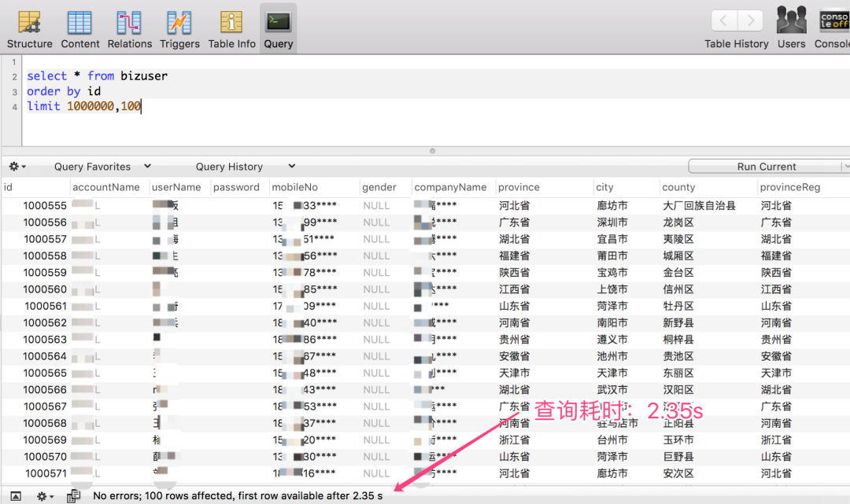The width and height of the screenshot is (850, 504).
Task: Click the Run Current button
Action: 765,167
